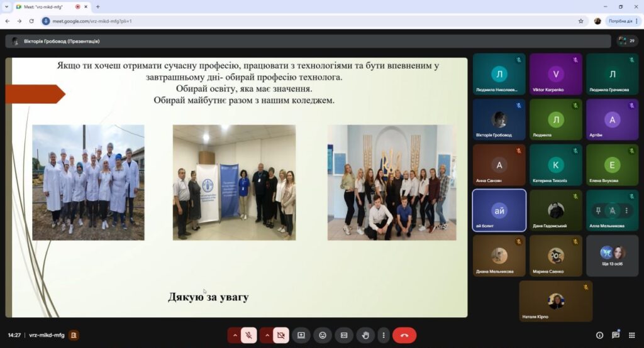The height and width of the screenshot is (348, 644).
Task: Select Viktor Karpenko participant tile
Action: pyautogui.click(x=556, y=74)
